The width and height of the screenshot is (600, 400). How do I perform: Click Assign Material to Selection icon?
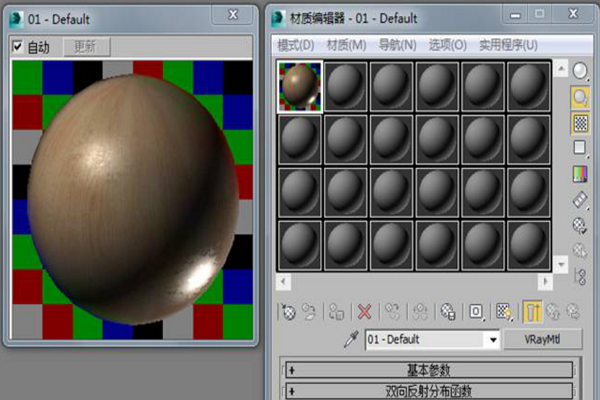(x=337, y=312)
